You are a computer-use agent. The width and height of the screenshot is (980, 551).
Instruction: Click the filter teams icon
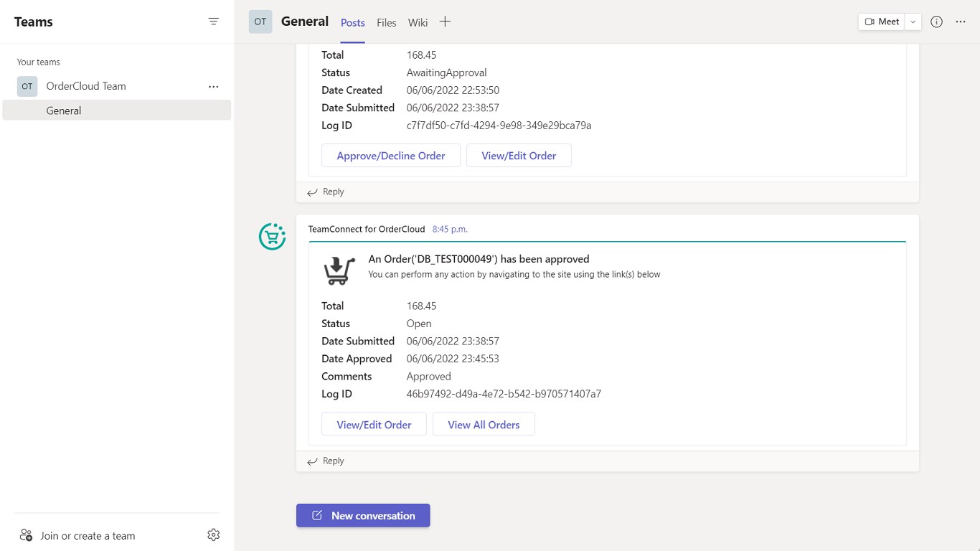(x=213, y=22)
